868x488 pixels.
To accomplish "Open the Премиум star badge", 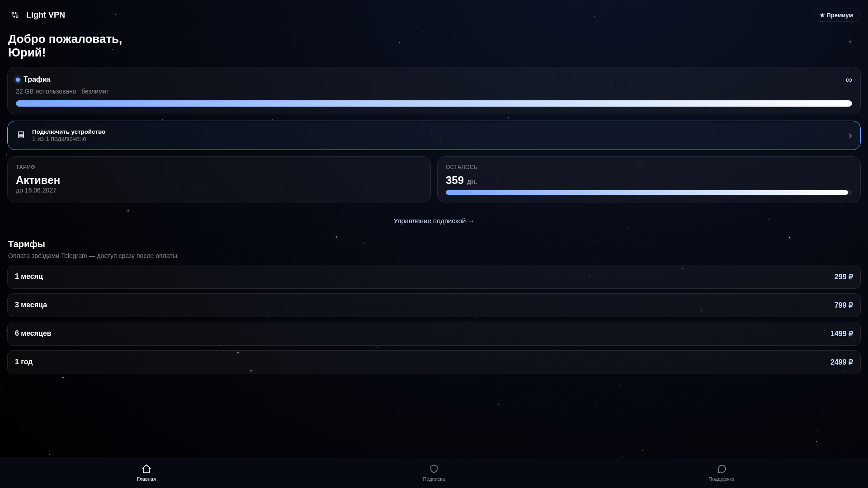I will click(836, 15).
